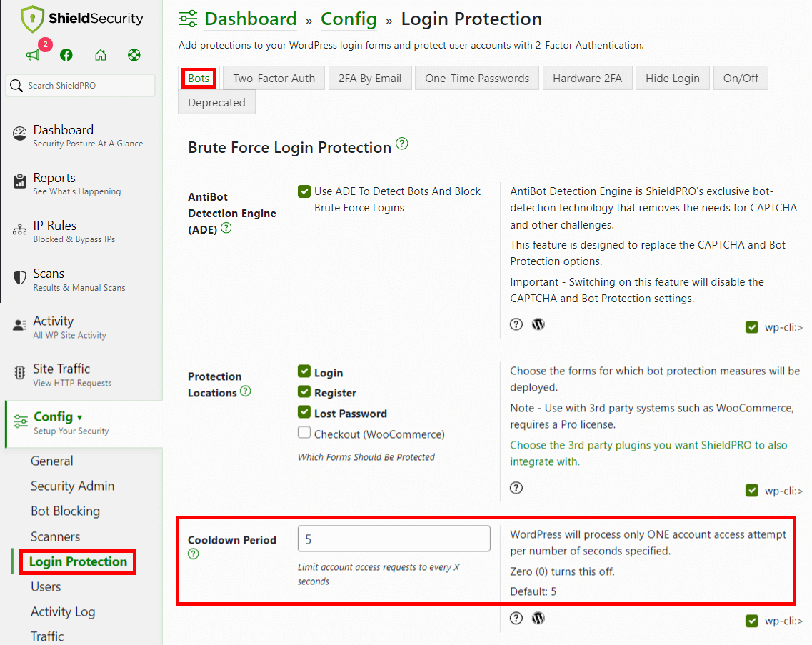Uncheck Use ADE To Detect Bots option

304,191
